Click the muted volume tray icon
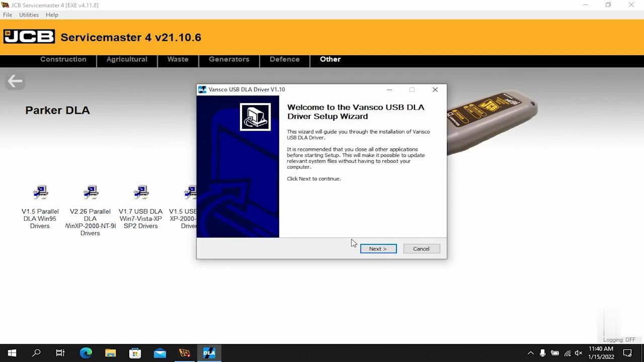 [x=579, y=353]
